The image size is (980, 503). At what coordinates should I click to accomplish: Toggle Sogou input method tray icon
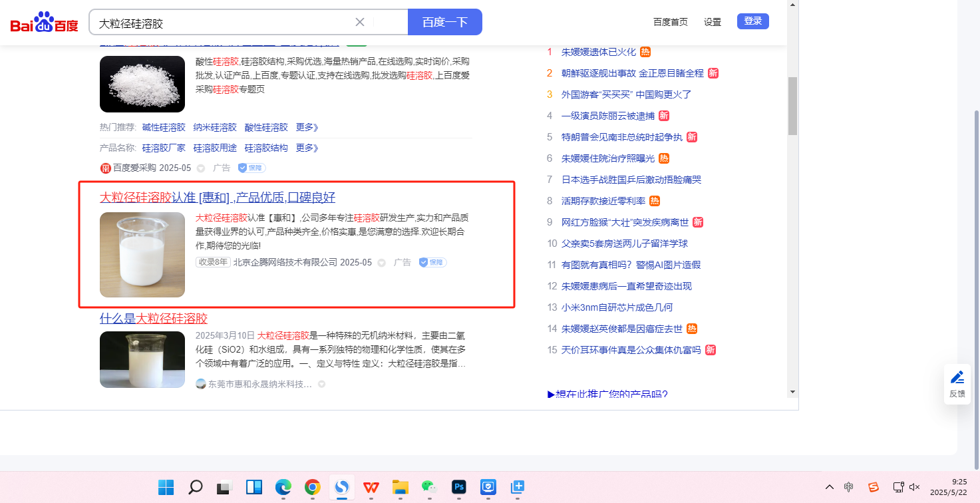click(874, 487)
